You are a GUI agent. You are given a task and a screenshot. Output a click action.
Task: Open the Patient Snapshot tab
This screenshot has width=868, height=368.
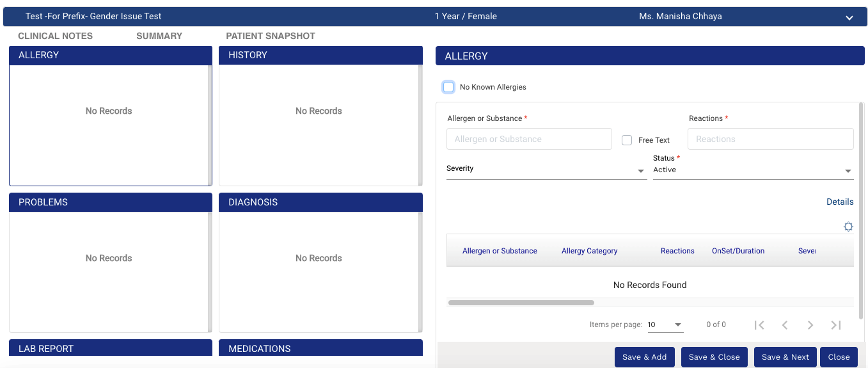(x=271, y=36)
